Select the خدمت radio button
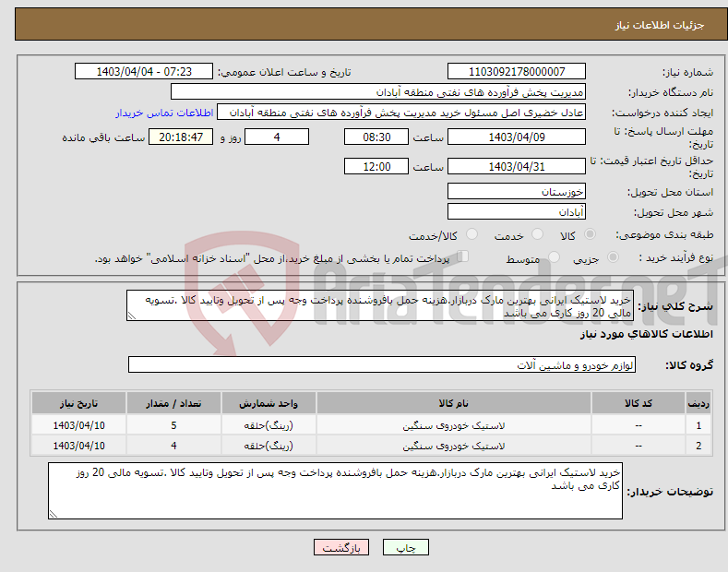Screen dimensions: 728x572 click(537, 234)
